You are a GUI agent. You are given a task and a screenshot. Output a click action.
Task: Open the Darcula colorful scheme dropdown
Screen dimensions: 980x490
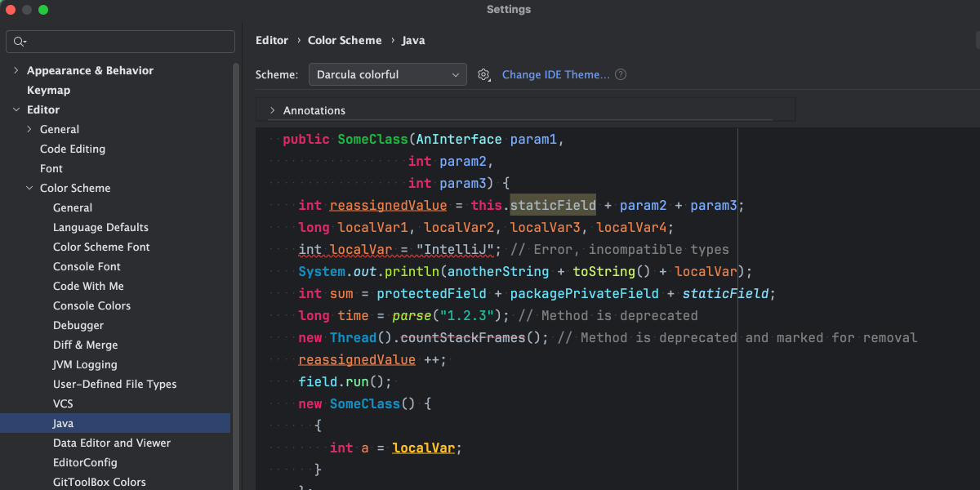click(x=387, y=74)
